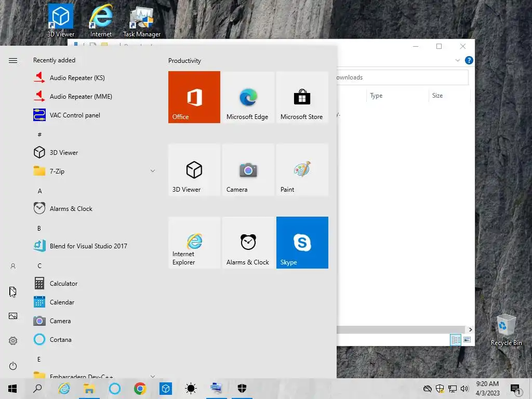Open the sun brightness app in taskbar
The width and height of the screenshot is (532, 399).
[x=191, y=389]
